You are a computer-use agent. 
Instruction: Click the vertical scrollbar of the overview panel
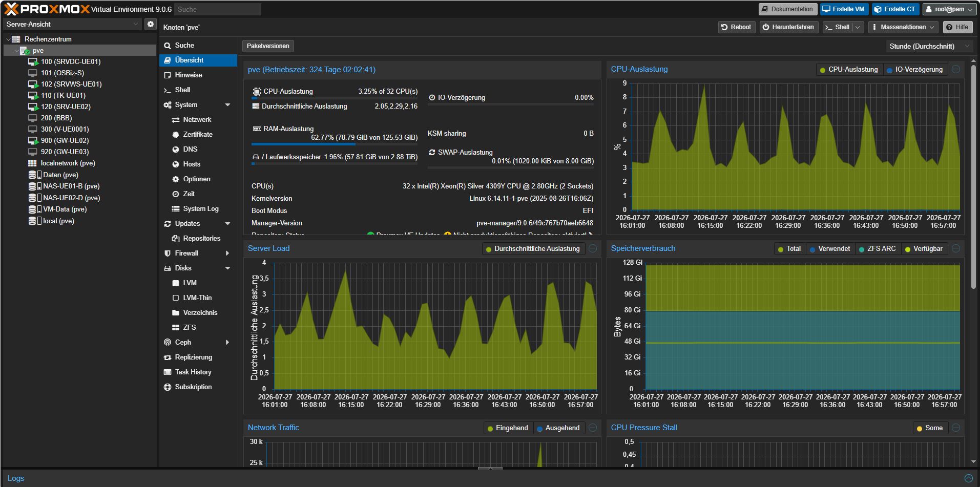(973, 177)
